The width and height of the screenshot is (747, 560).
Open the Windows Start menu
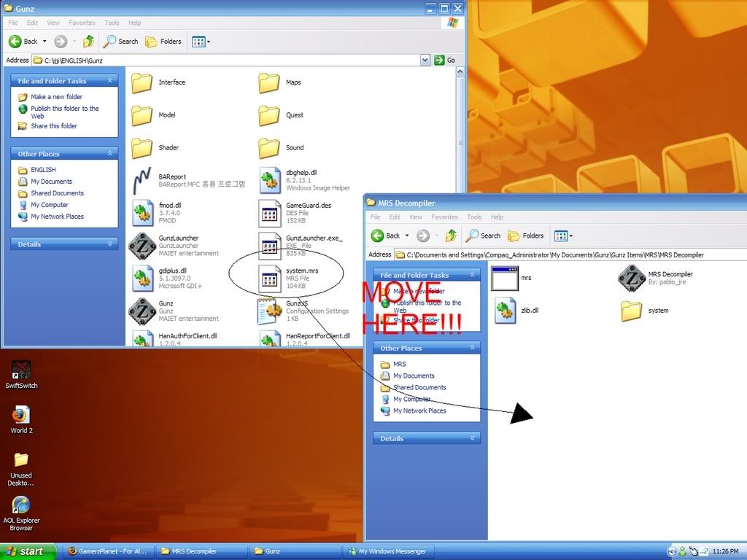point(28,551)
